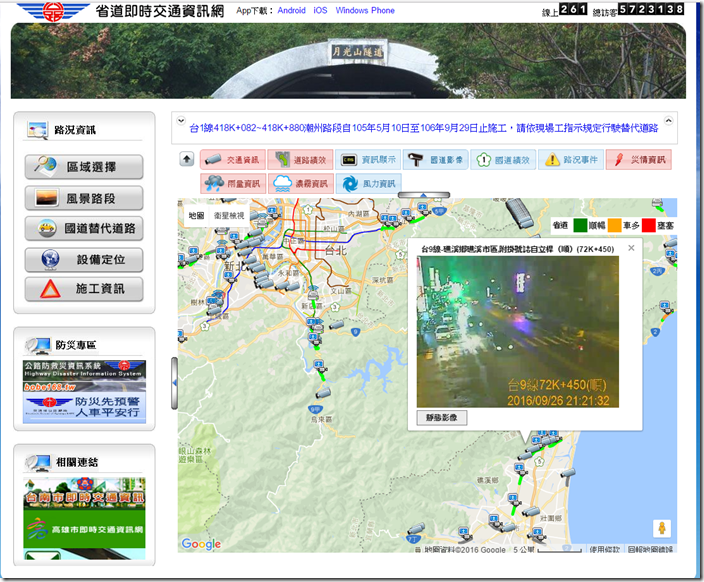Toggle the 交通資訊 camera layer

(233, 159)
